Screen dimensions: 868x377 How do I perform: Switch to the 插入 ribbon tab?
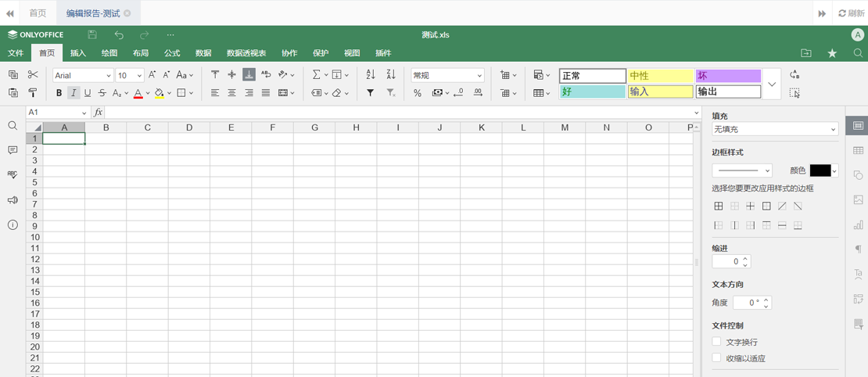point(78,53)
